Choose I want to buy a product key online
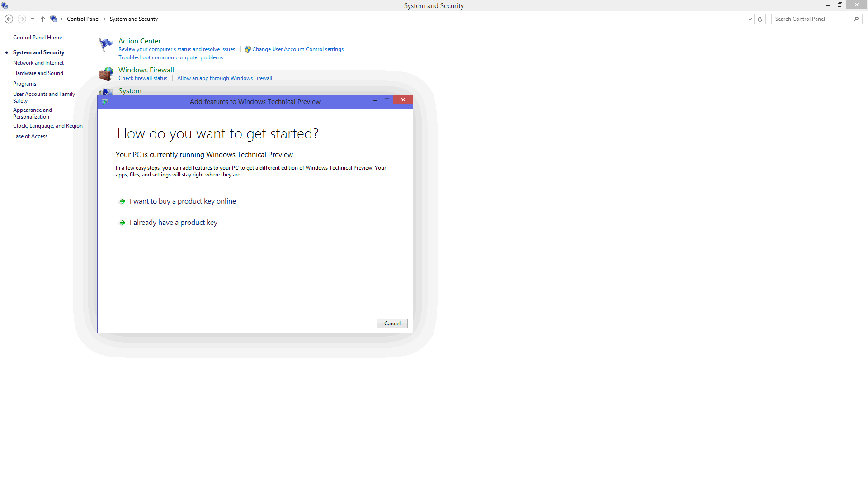The image size is (868, 481). click(x=183, y=201)
